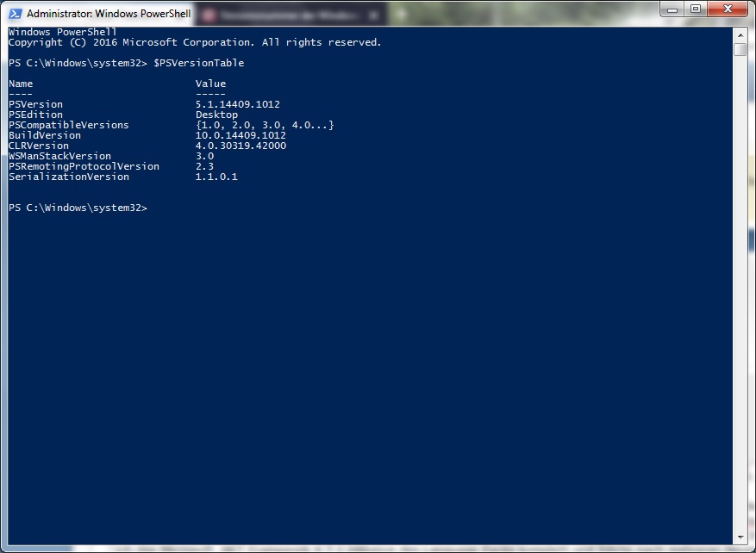Click the Administrator: Windows PowerShell title
The height and width of the screenshot is (553, 756).
click(109, 14)
